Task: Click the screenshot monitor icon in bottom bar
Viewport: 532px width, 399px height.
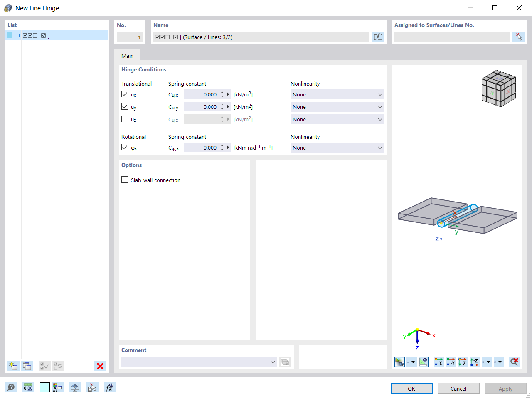Action: click(75, 387)
